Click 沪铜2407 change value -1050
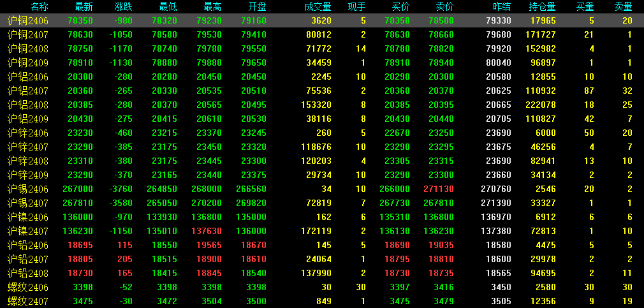The width and height of the screenshot is (644, 308). pos(121,35)
